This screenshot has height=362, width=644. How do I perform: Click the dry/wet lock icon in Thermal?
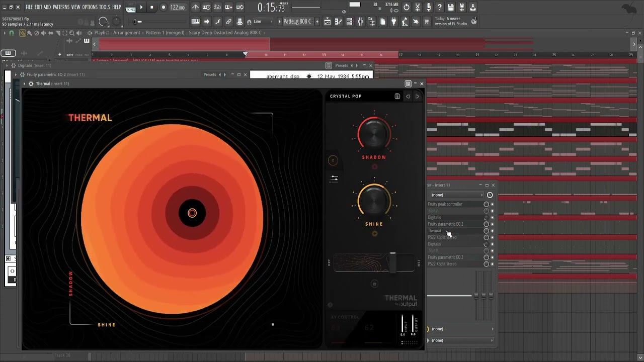click(374, 284)
